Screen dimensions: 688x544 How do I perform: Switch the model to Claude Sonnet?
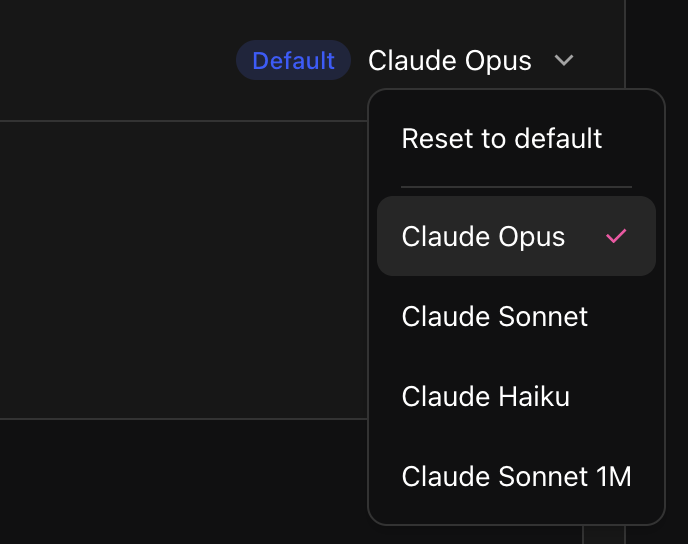coord(495,317)
